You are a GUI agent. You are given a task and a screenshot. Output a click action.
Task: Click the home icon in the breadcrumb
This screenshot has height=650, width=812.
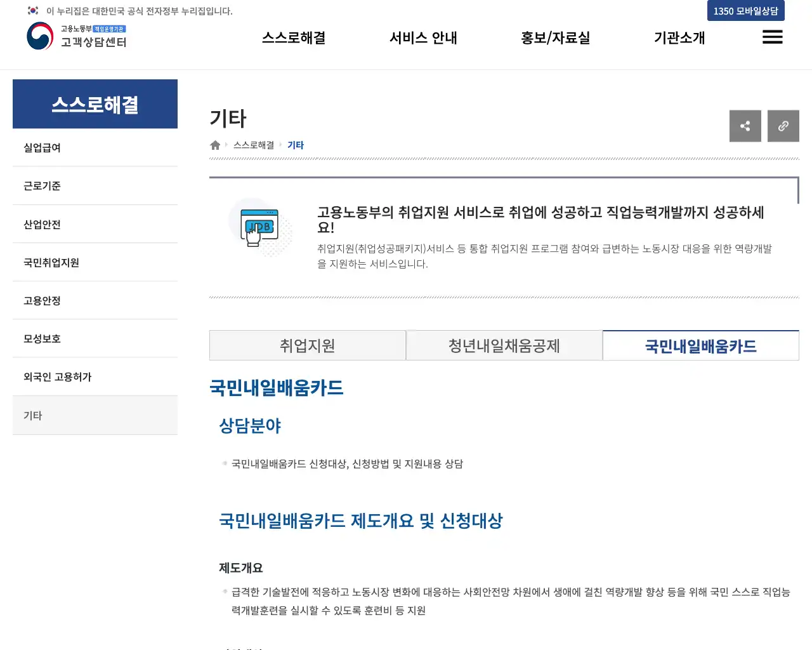[215, 145]
